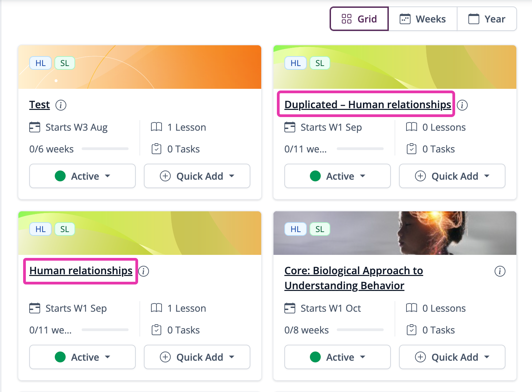Click calendar icon beside Starts W1 Oct
This screenshot has height=392, width=532.
coord(290,308)
